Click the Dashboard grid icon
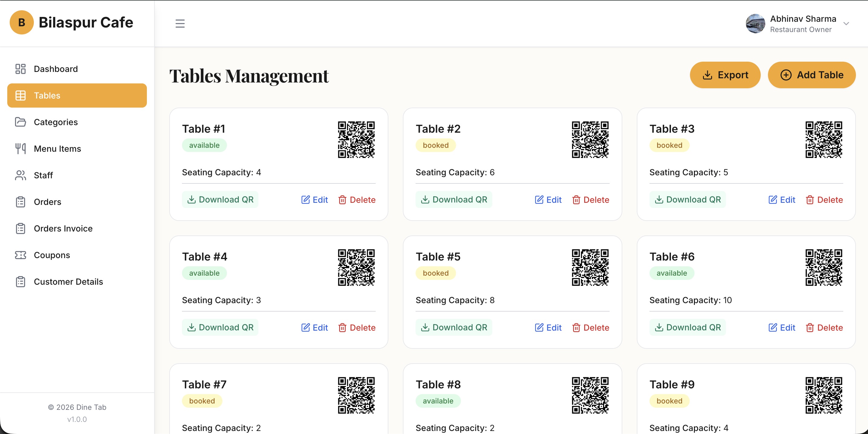The image size is (868, 434). coord(21,69)
